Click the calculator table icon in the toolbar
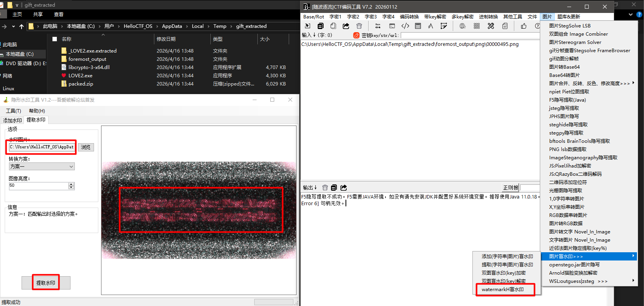This screenshot has width=644, height=306. click(x=418, y=26)
